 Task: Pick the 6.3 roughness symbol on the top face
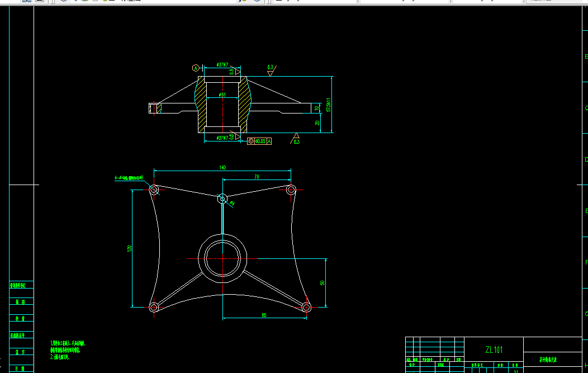pos(272,70)
